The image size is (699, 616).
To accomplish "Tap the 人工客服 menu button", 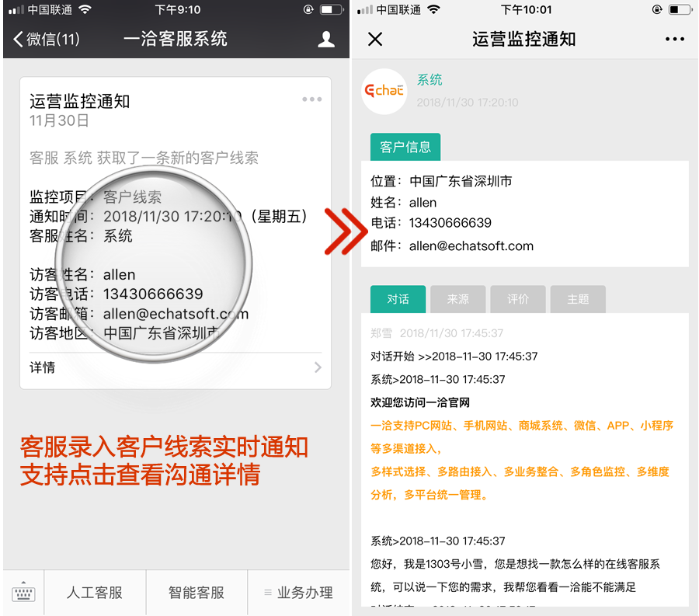I will click(x=95, y=593).
